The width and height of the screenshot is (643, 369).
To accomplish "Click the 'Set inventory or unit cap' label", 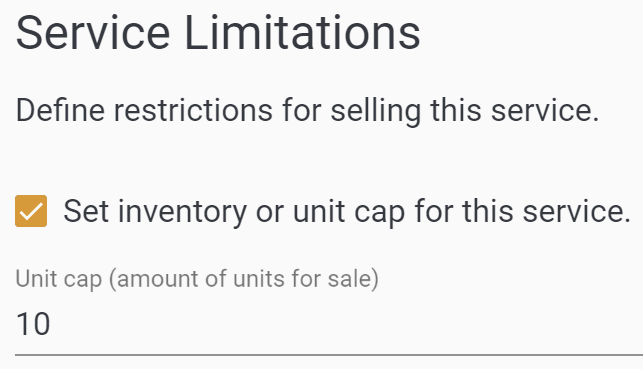I will click(347, 212).
